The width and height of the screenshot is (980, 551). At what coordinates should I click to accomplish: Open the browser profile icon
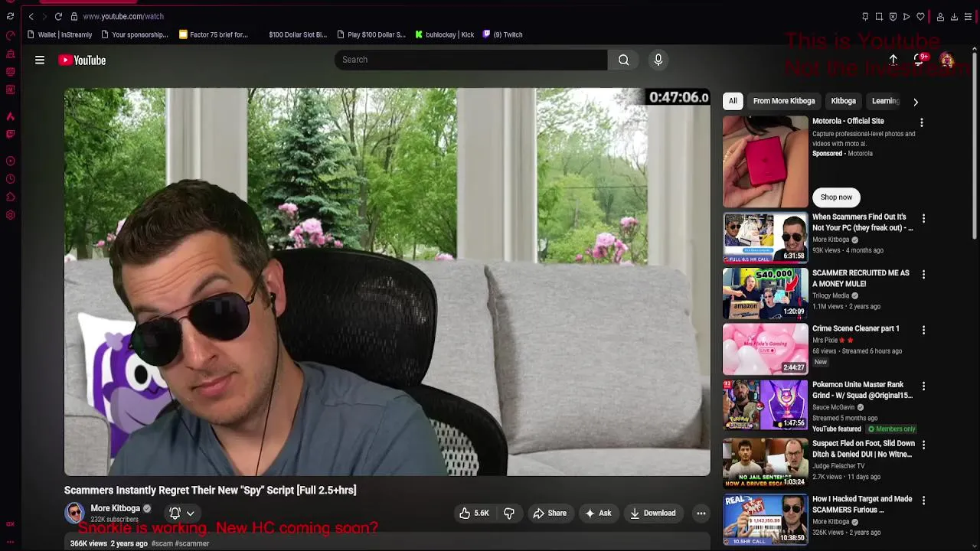[940, 16]
